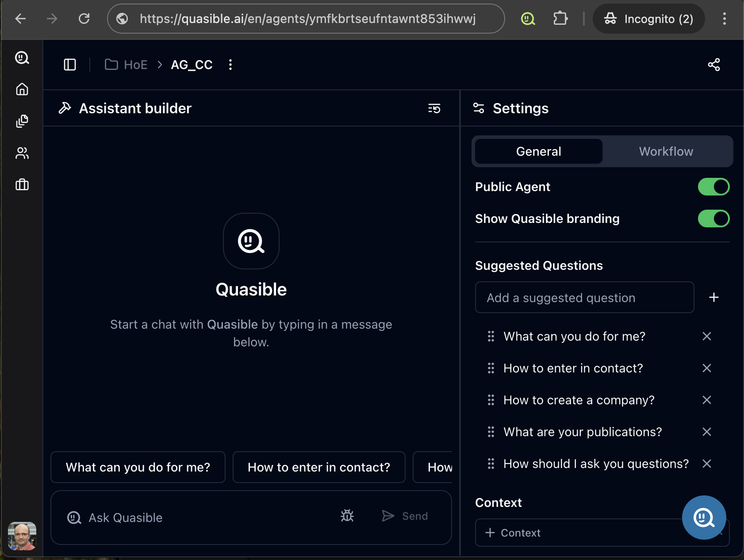This screenshot has width=744, height=560.
Task: Open the Home icon in sidebar
Action: (x=22, y=89)
